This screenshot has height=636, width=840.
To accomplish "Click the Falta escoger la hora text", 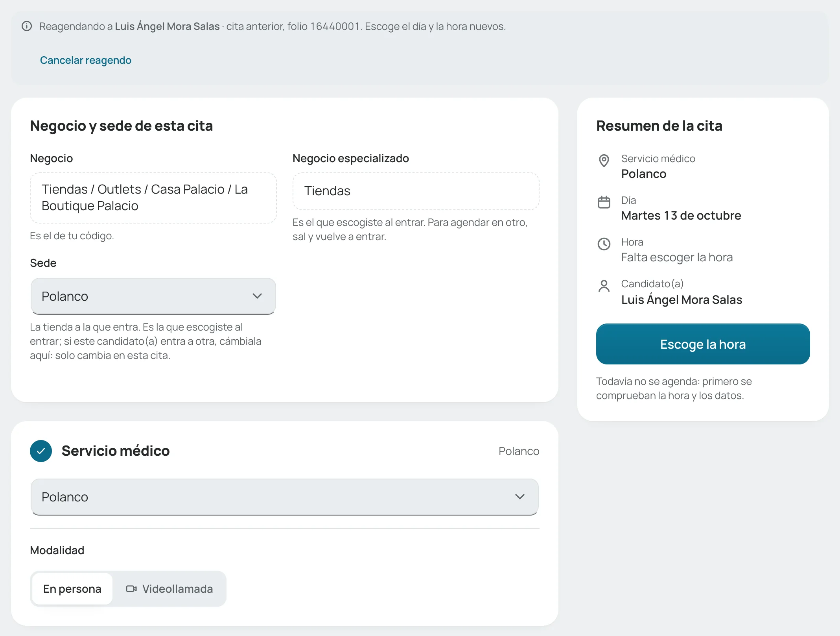I will (x=677, y=257).
